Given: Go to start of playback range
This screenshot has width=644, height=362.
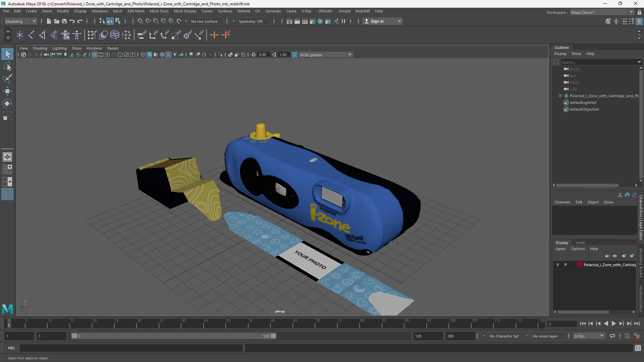Looking at the screenshot, I should pyautogui.click(x=583, y=323).
